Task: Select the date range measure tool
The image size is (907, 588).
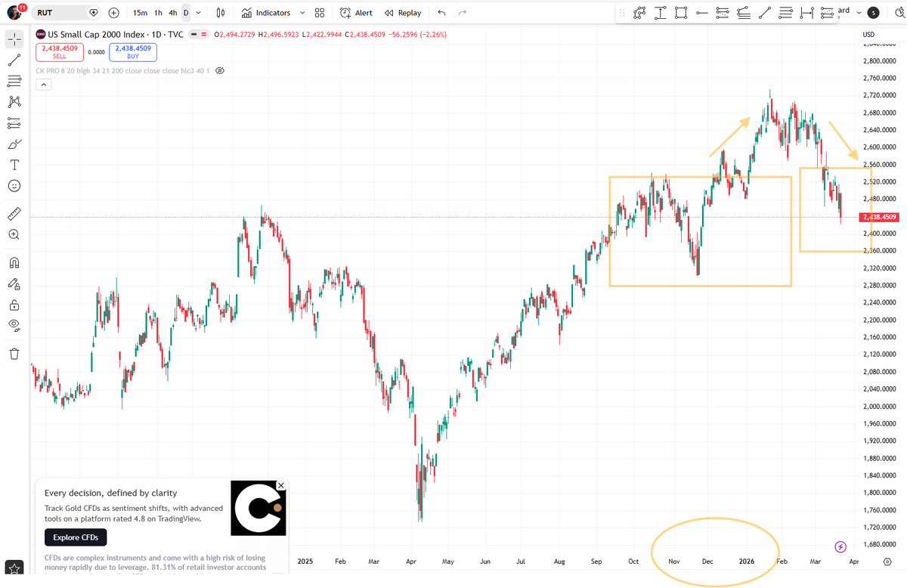Action: coord(806,13)
